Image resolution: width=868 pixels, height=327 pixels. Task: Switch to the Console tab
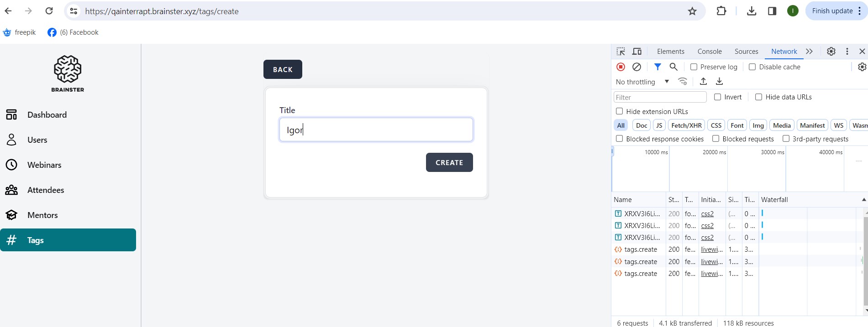[709, 52]
